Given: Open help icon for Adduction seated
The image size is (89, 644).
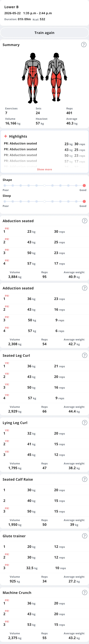Looking at the screenshot, I should (85, 288).
